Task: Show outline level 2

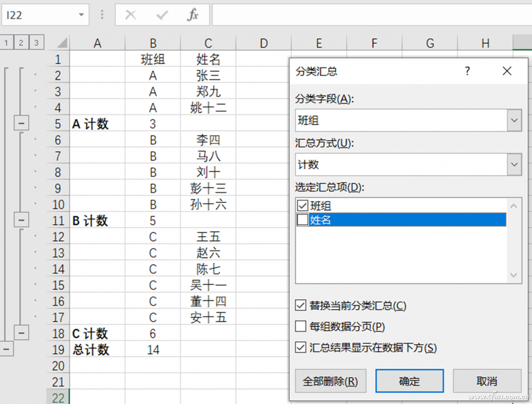Action: coord(21,43)
